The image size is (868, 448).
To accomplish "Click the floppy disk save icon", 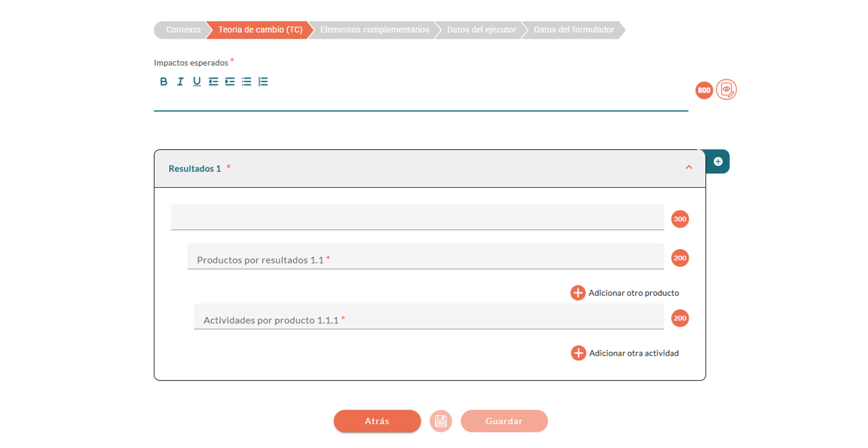I will coord(440,421).
